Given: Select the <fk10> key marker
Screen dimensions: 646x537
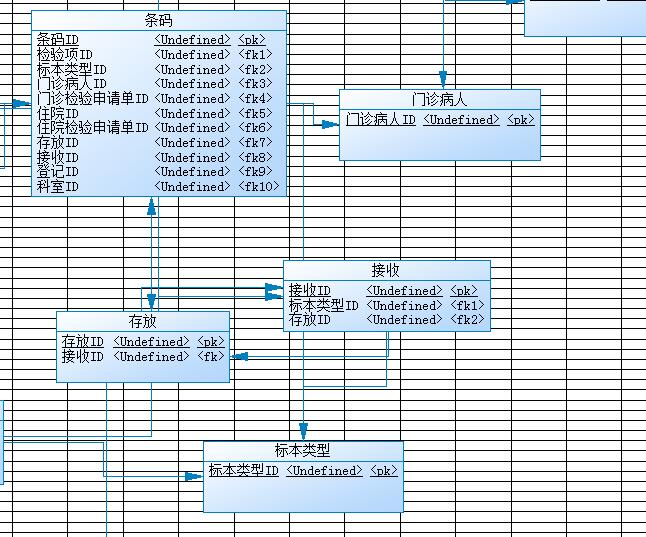Looking at the screenshot, I should coord(258,187).
